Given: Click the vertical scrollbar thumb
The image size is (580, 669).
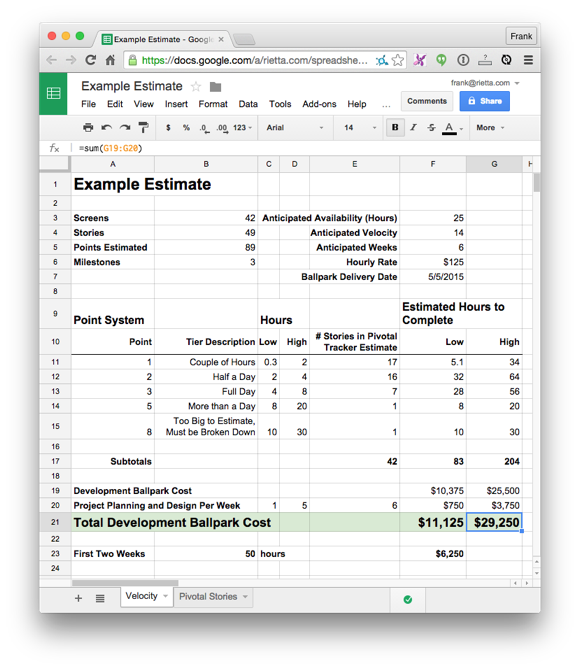Looking at the screenshot, I should pos(537,182).
